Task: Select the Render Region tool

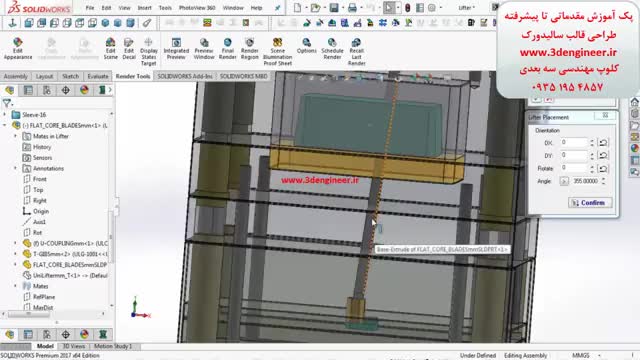Action: [x=249, y=49]
